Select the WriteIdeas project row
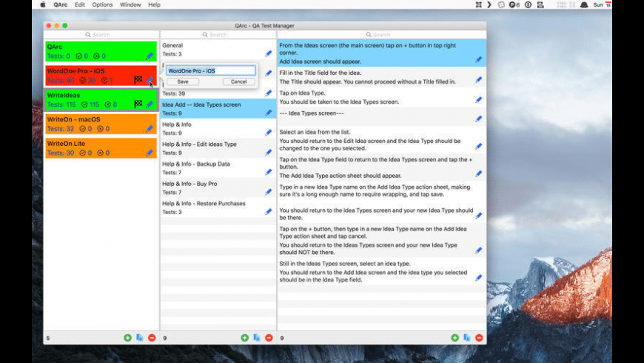 (101, 100)
